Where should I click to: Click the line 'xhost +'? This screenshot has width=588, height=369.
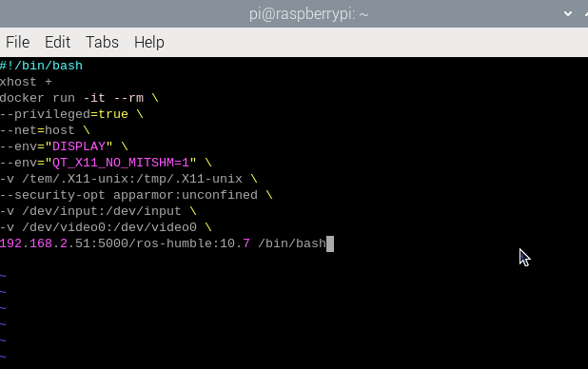point(26,82)
